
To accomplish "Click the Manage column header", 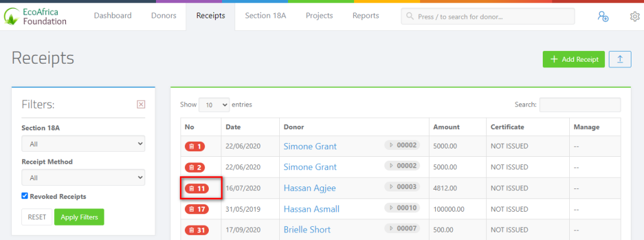I will click(595, 127).
